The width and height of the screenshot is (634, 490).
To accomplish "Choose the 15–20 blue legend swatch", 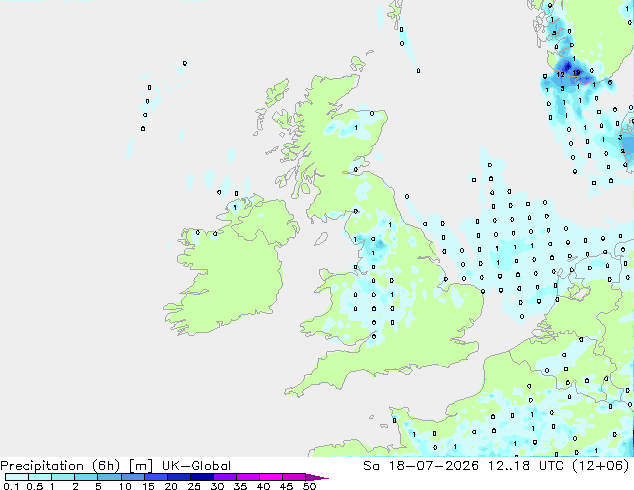I will (156, 477).
